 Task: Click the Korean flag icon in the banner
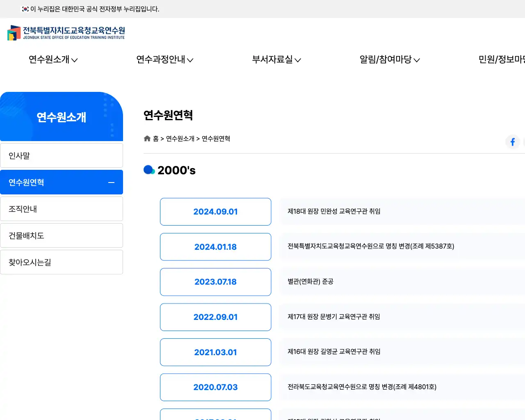pos(24,9)
